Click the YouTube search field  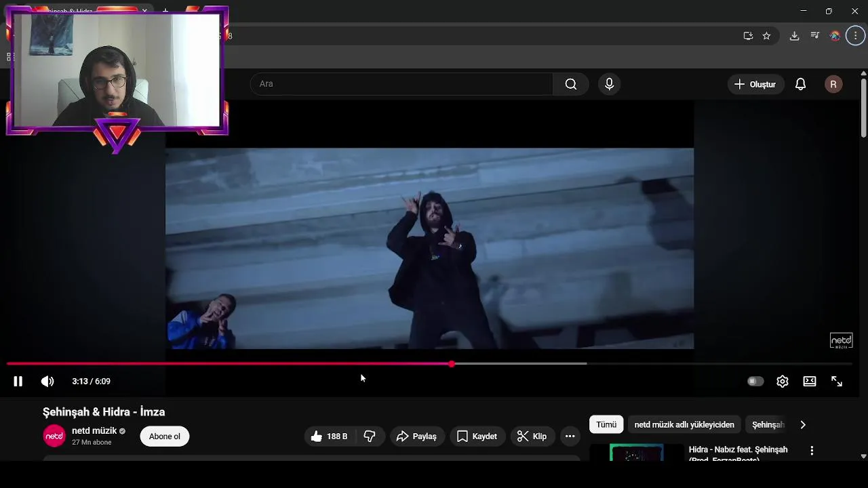(x=401, y=84)
